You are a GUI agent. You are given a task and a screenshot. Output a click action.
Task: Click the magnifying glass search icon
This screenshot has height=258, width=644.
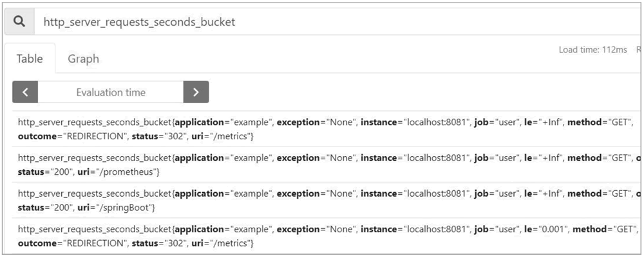tap(19, 21)
